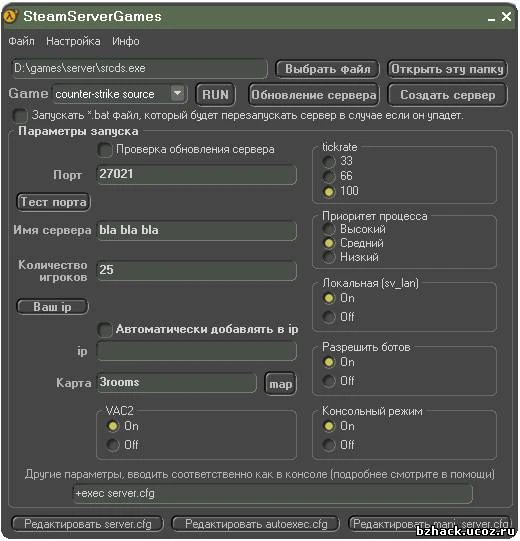Click Обновление сервера button

coord(314,95)
